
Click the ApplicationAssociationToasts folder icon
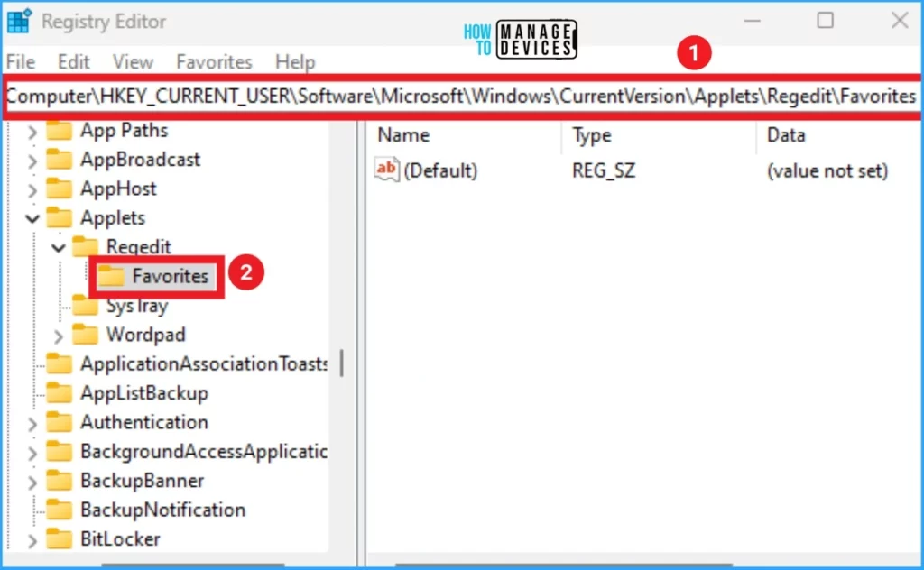(x=59, y=363)
